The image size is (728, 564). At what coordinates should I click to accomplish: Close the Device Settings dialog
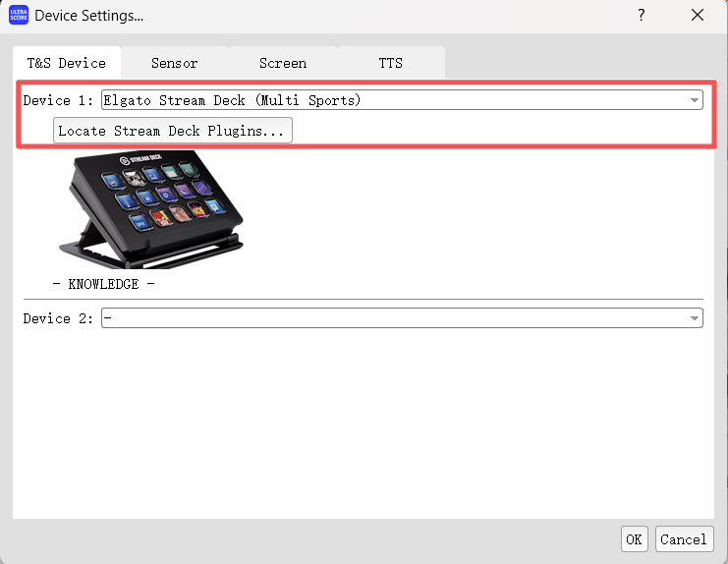(x=698, y=16)
